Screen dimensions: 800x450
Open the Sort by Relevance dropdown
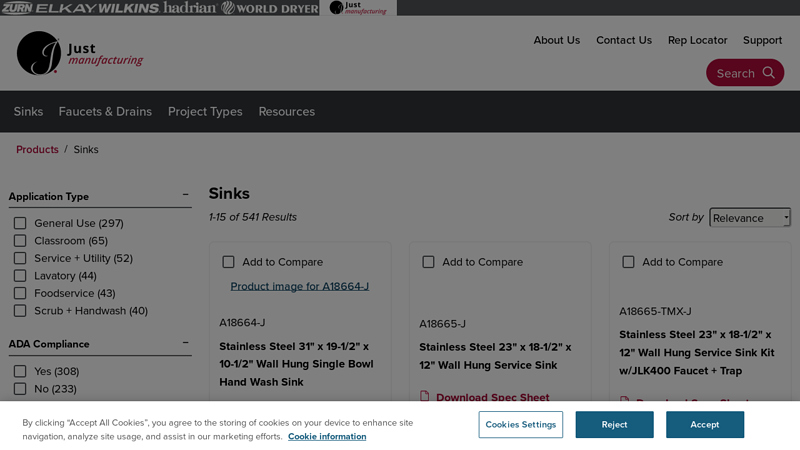click(749, 217)
